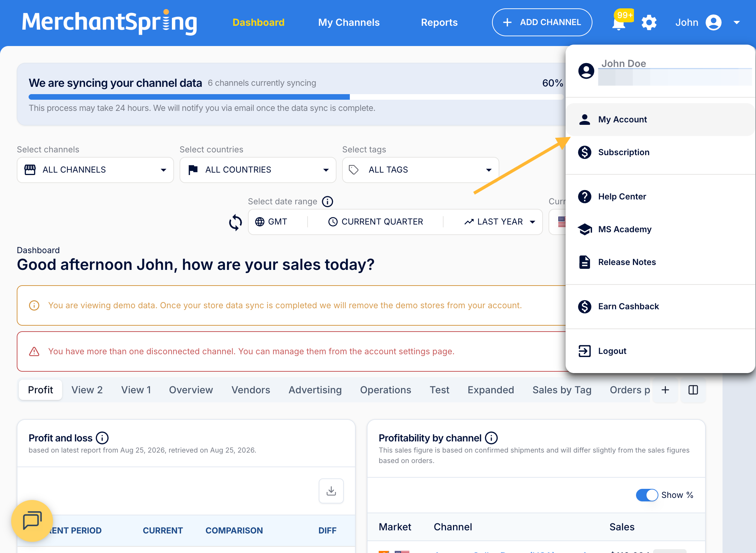Click the info icon next to Select date range
The height and width of the screenshot is (553, 756).
pos(327,202)
